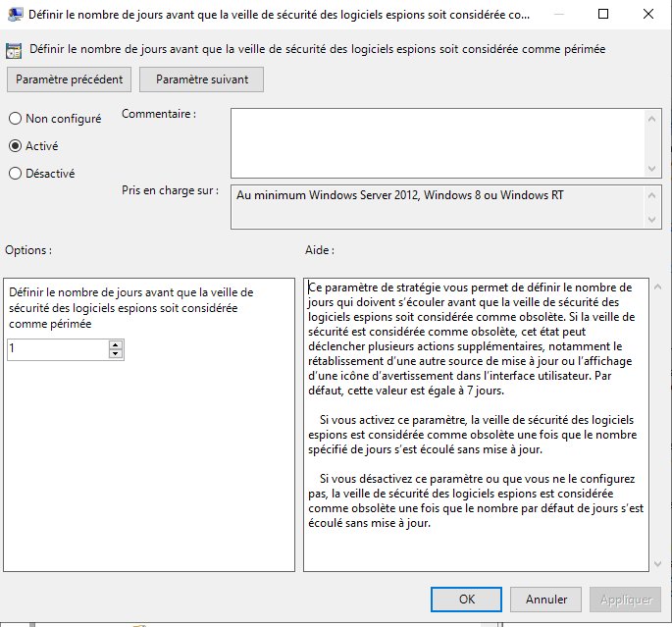Image resolution: width=672 pixels, height=627 pixels.
Task: Click the days value field showing 1
Action: pos(57,349)
